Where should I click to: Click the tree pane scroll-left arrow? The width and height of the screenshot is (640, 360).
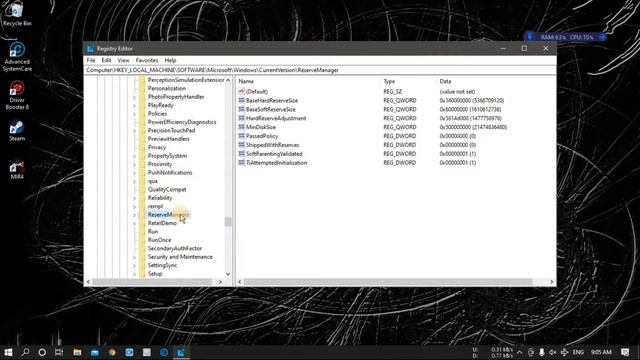coord(88,282)
